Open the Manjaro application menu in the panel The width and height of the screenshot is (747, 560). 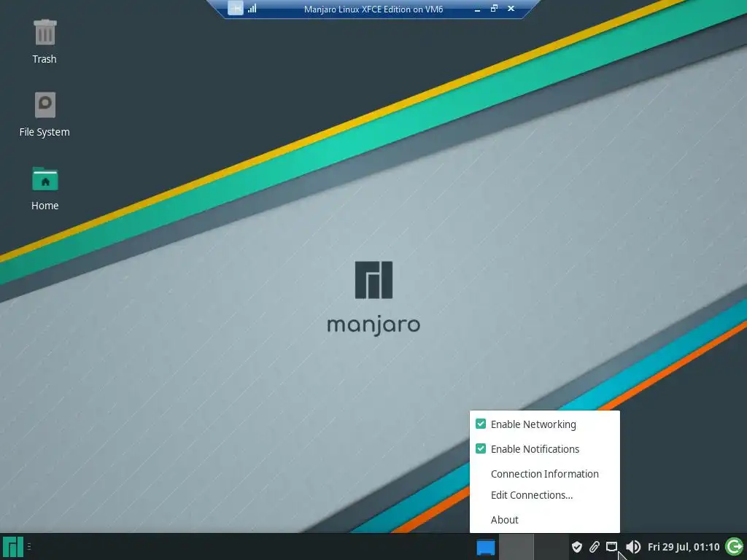tap(13, 547)
